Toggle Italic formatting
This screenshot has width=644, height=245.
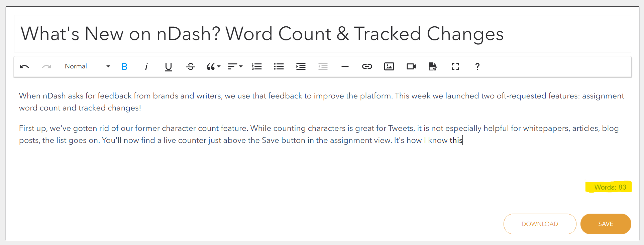click(x=146, y=66)
